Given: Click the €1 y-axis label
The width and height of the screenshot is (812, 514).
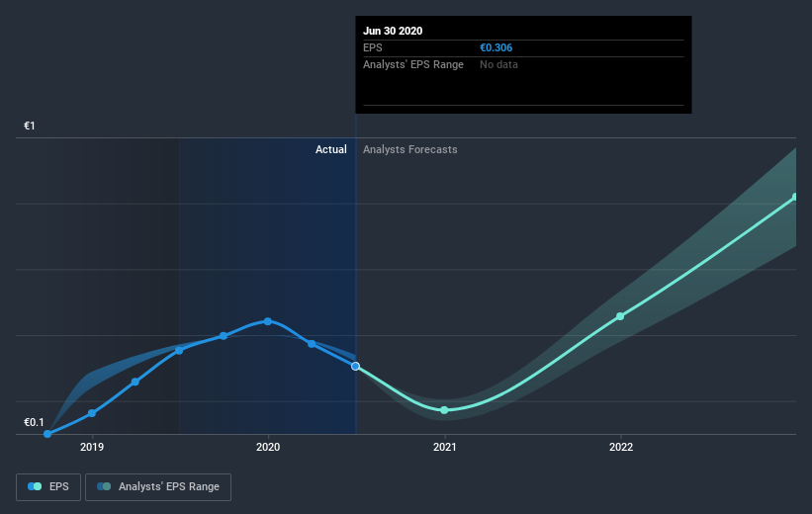Looking at the screenshot, I should point(30,126).
